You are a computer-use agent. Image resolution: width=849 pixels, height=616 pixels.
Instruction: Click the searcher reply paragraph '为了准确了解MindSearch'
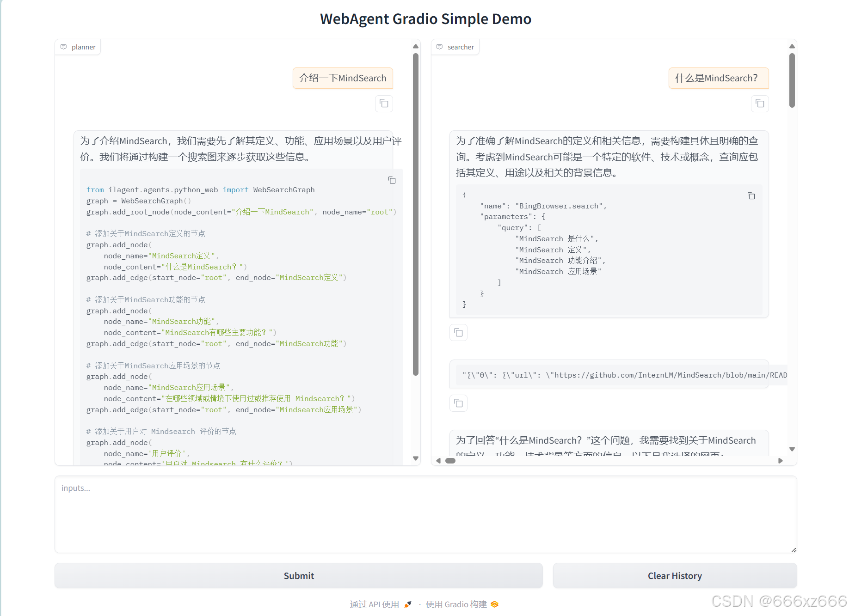[x=607, y=157]
